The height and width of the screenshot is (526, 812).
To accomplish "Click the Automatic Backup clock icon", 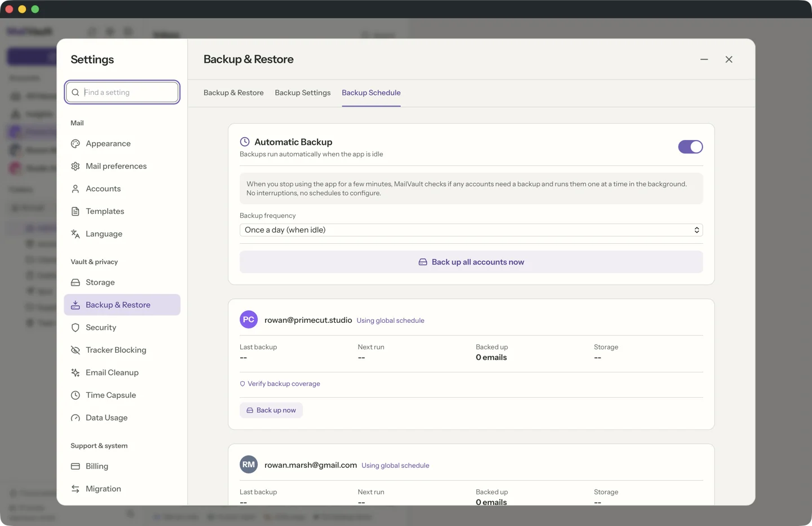I will pos(245,142).
